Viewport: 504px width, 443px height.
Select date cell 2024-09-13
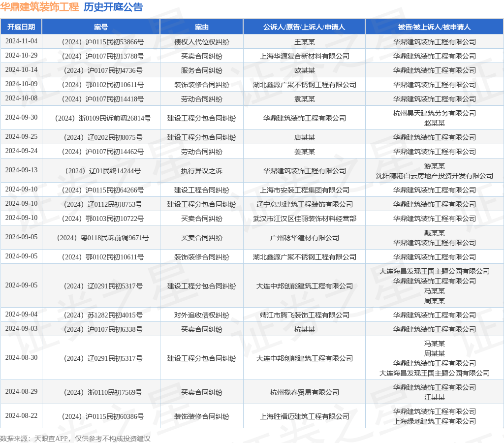click(x=21, y=170)
